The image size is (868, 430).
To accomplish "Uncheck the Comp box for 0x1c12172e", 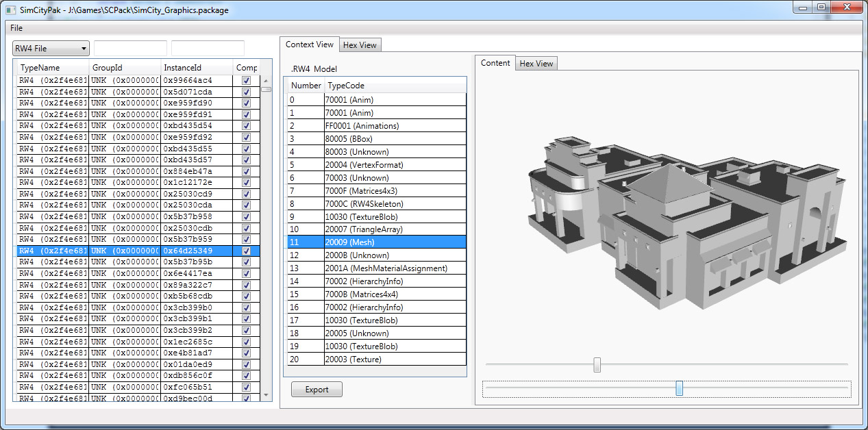I will click(246, 182).
